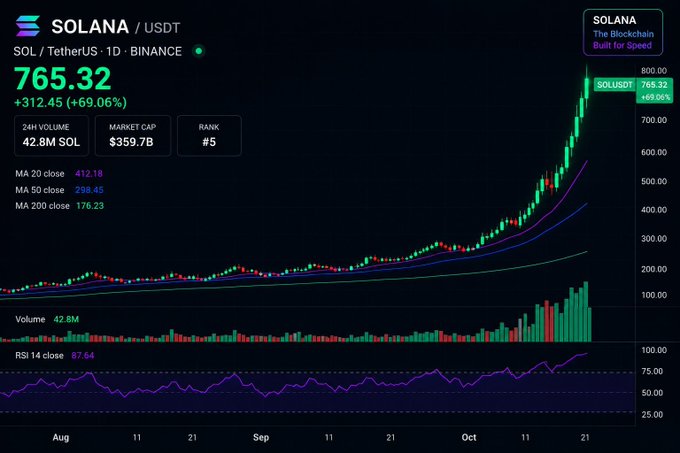Click the MA 200 close value 176.23
Screen dimensions: 680x453
point(90,206)
